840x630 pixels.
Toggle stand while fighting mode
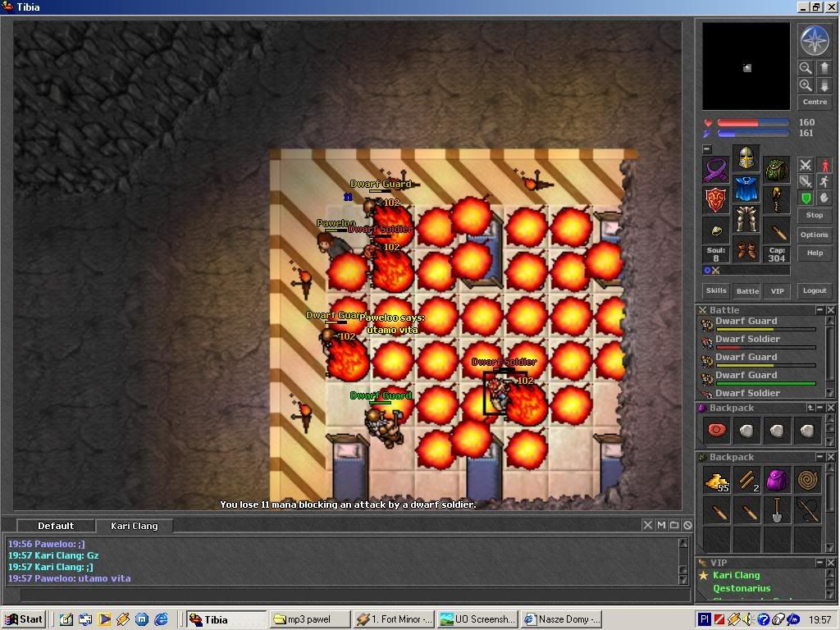824,165
